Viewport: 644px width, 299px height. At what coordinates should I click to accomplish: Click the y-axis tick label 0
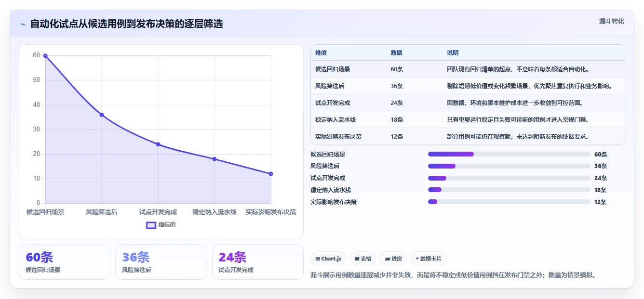pos(38,203)
